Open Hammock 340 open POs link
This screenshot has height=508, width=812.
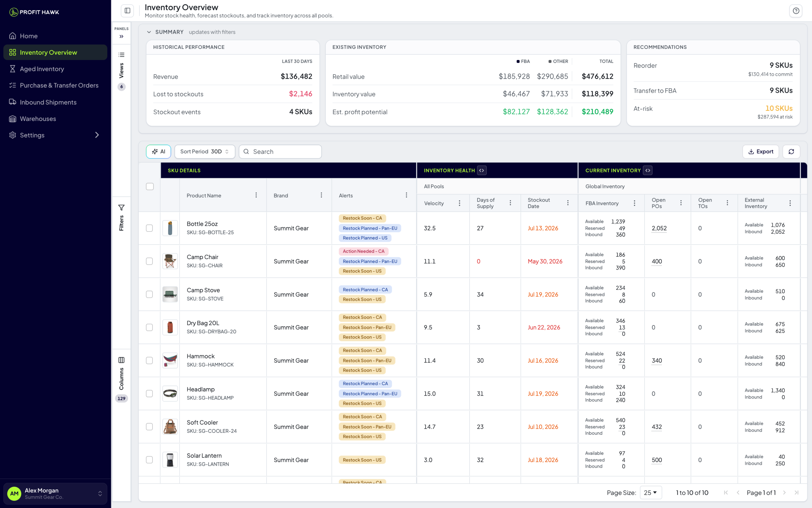click(x=657, y=360)
